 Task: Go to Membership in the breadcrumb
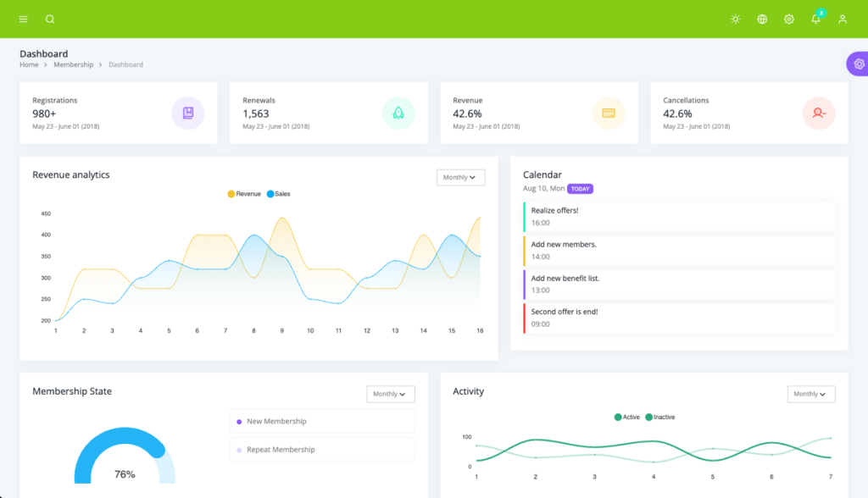coord(73,64)
